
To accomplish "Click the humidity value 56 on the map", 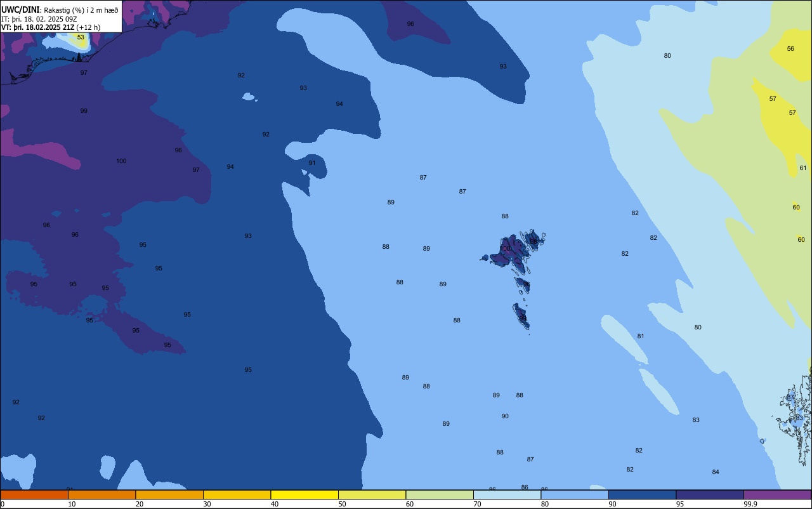I will click(x=790, y=49).
